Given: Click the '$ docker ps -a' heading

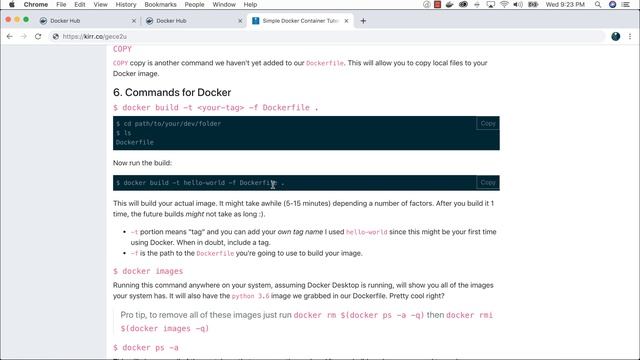Looking at the screenshot, I should tap(146, 347).
